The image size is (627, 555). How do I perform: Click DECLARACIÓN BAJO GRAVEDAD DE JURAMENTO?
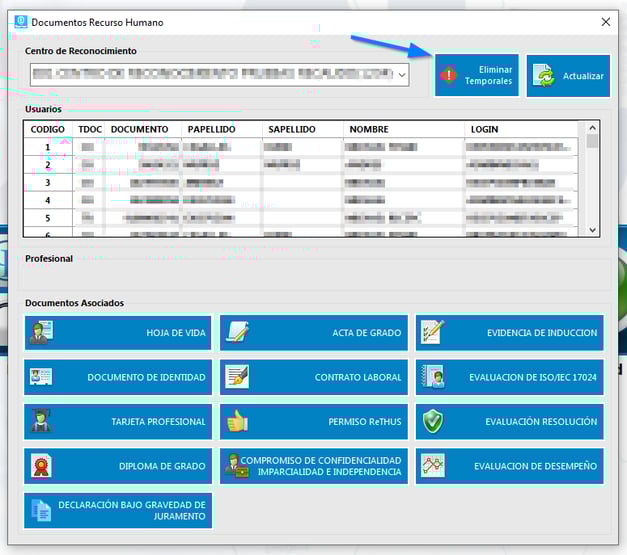coord(118,510)
